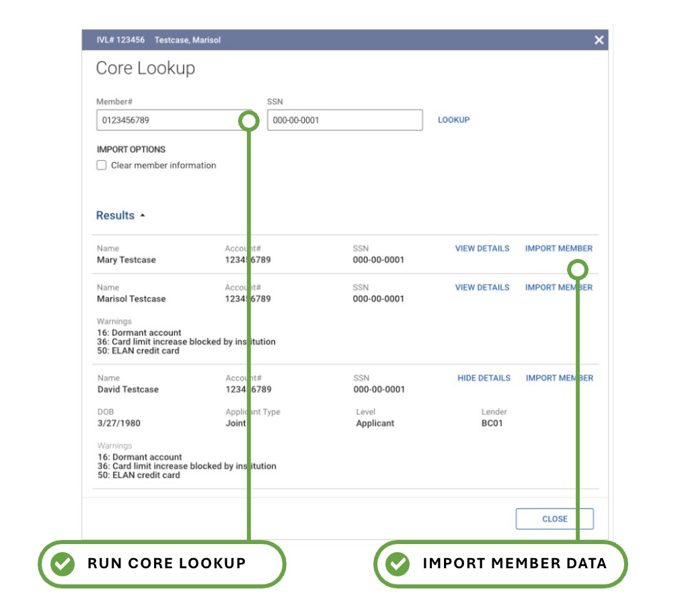Viewport: 678px width, 616px height.
Task: Click the SSN input field
Action: (x=343, y=120)
